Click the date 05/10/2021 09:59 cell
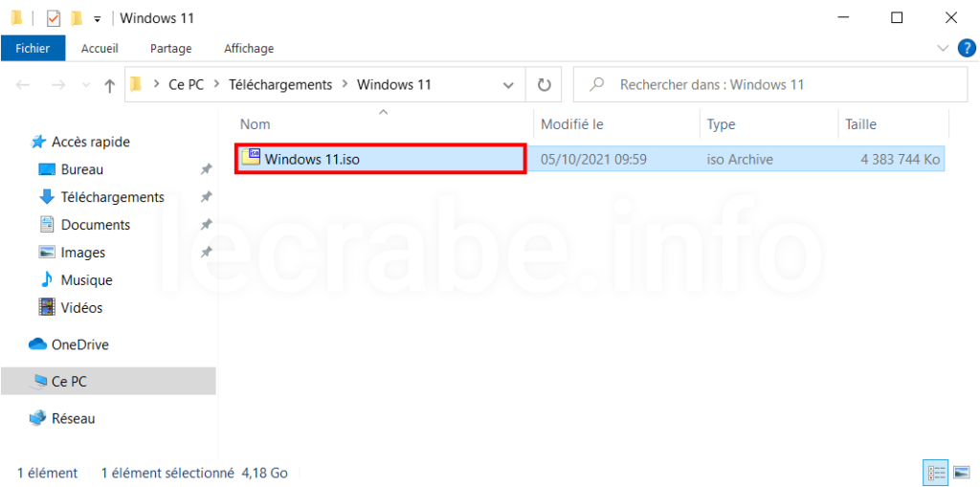The width and height of the screenshot is (980, 487). (x=593, y=160)
